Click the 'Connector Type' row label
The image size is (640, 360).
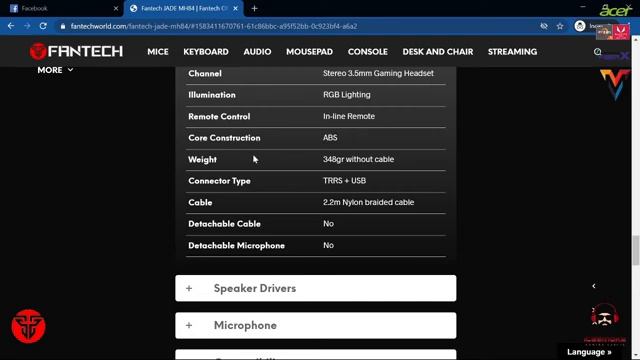coord(219,181)
